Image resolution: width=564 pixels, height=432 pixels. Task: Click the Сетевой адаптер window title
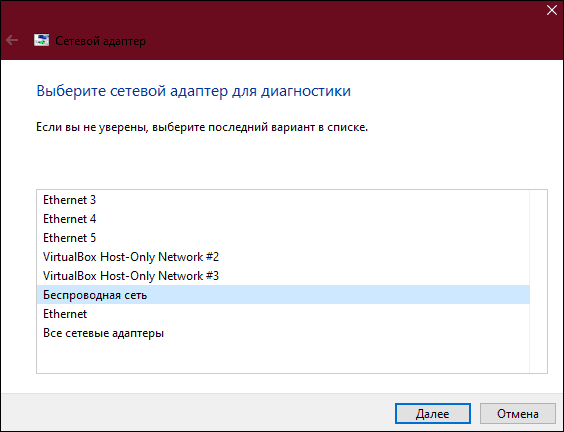[101, 41]
